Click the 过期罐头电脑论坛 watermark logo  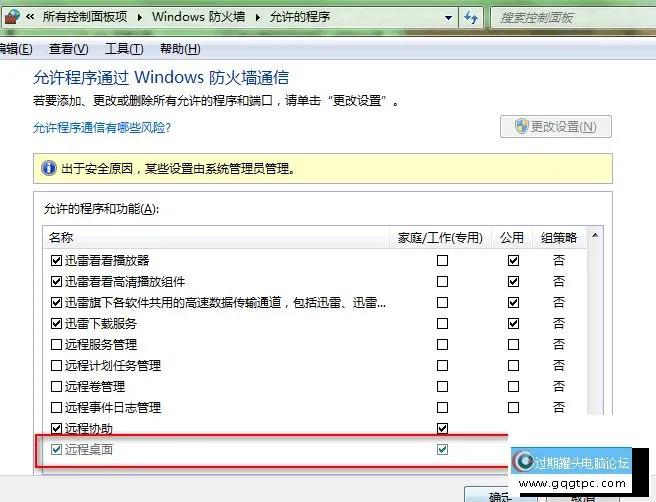(570, 462)
